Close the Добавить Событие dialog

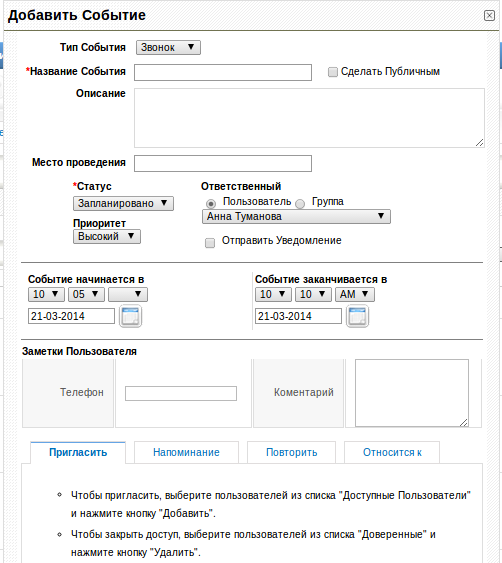[489, 15]
